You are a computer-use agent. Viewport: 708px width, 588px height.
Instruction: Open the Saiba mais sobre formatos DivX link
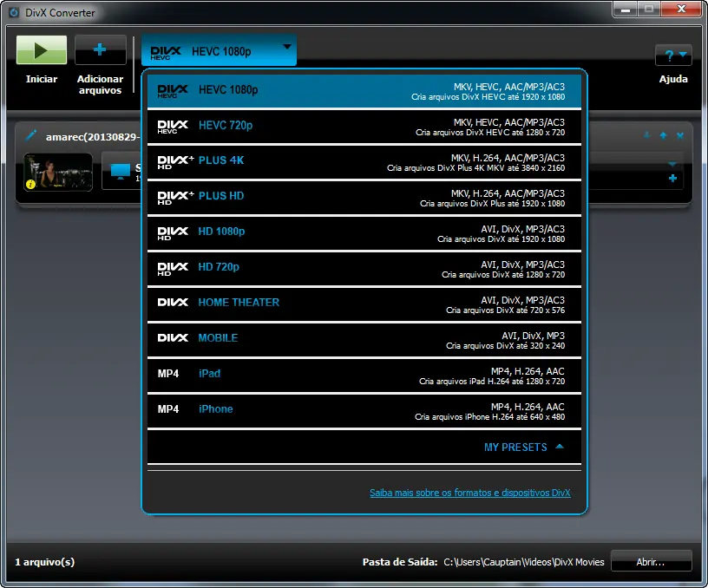pyautogui.click(x=469, y=493)
